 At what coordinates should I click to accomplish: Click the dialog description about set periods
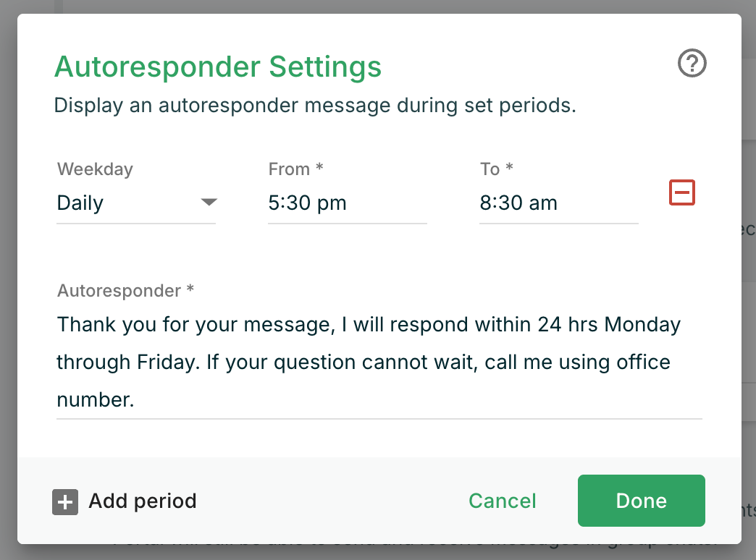coord(315,106)
